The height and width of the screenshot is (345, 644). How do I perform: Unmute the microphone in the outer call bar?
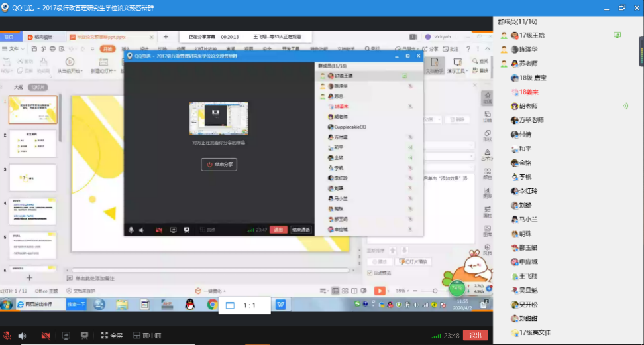[x=7, y=336]
